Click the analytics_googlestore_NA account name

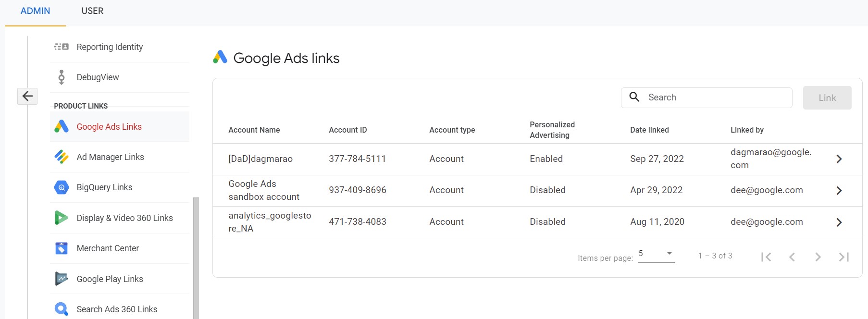(x=270, y=222)
